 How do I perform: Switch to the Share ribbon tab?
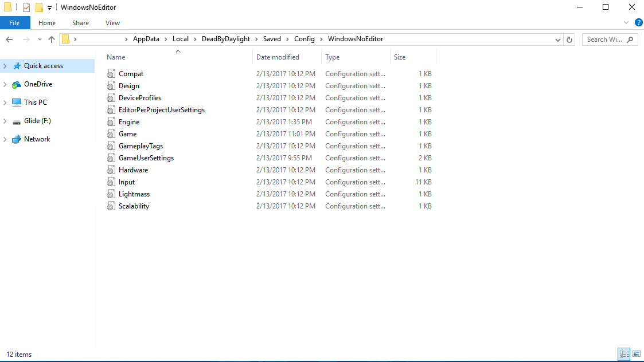click(x=80, y=23)
